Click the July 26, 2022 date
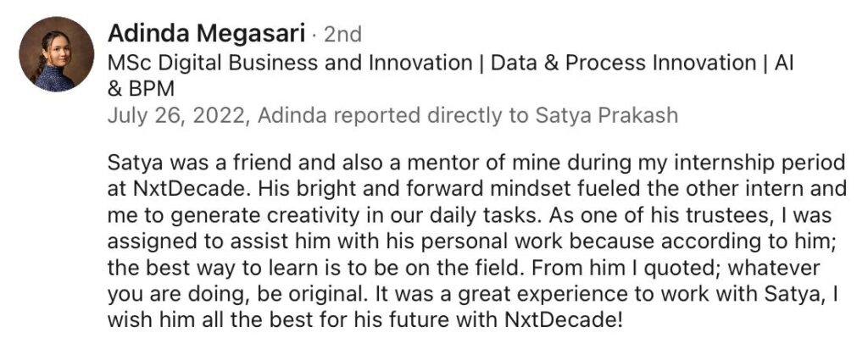868x349 pixels. click(x=175, y=116)
